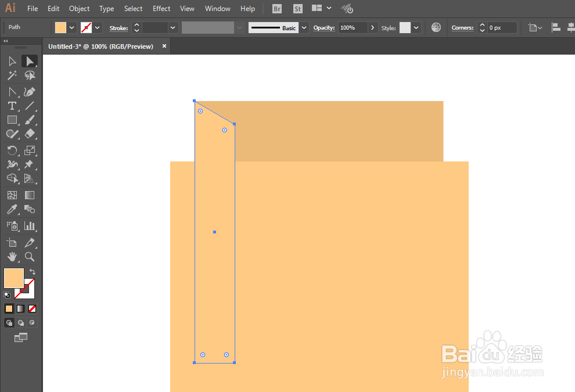Change the screen mode

tap(21, 337)
